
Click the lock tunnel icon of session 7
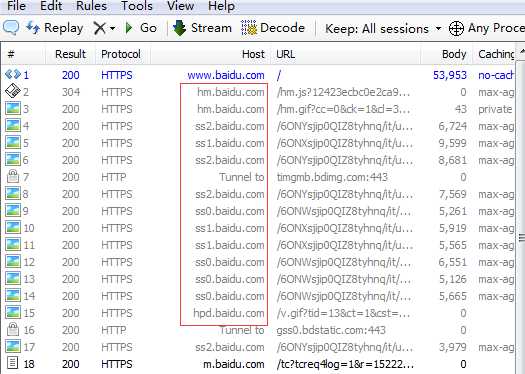13,176
